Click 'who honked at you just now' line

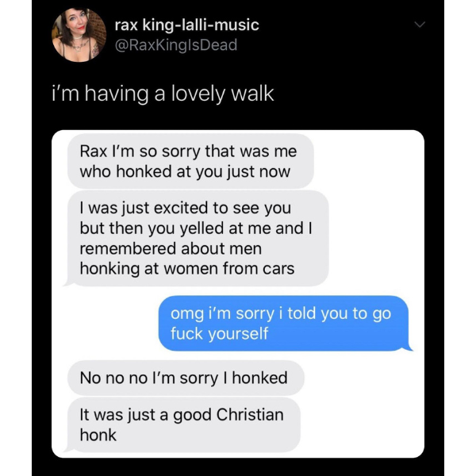pyautogui.click(x=185, y=171)
